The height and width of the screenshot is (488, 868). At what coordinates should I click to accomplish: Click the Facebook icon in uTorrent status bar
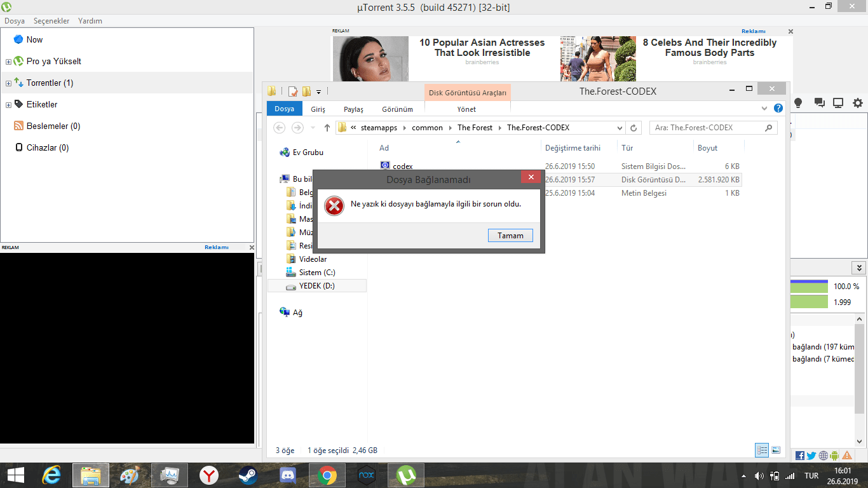click(x=800, y=456)
